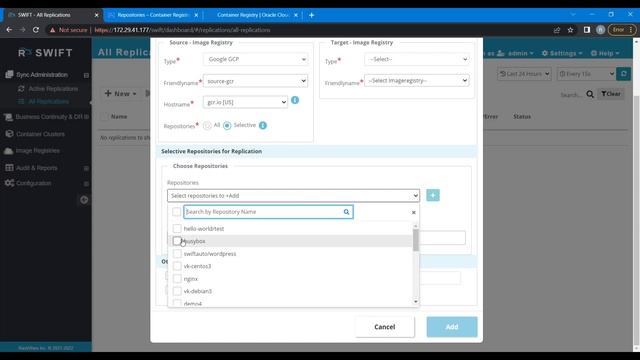The height and width of the screenshot is (360, 640).
Task: Click the refresh icon button at top right
Action: pyautogui.click(x=623, y=74)
